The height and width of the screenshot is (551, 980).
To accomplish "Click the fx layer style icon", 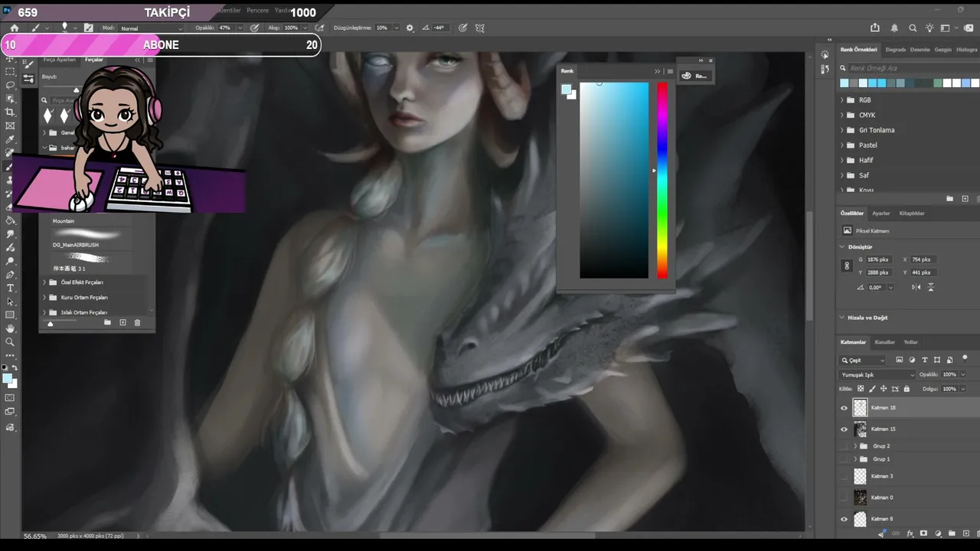I will tap(910, 533).
